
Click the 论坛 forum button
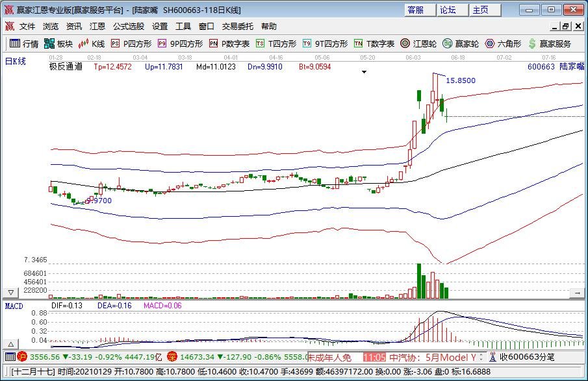[x=453, y=10]
